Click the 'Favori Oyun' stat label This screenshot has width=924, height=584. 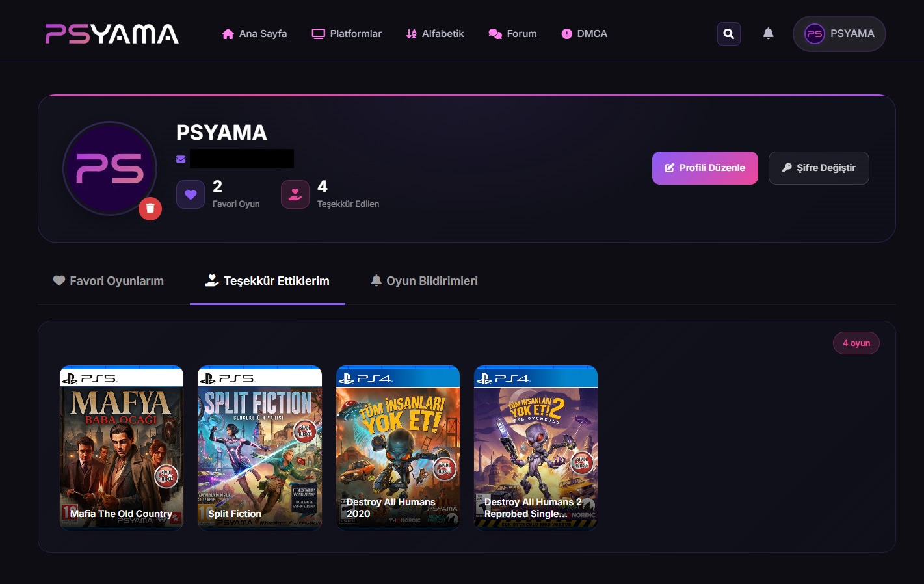pos(236,204)
